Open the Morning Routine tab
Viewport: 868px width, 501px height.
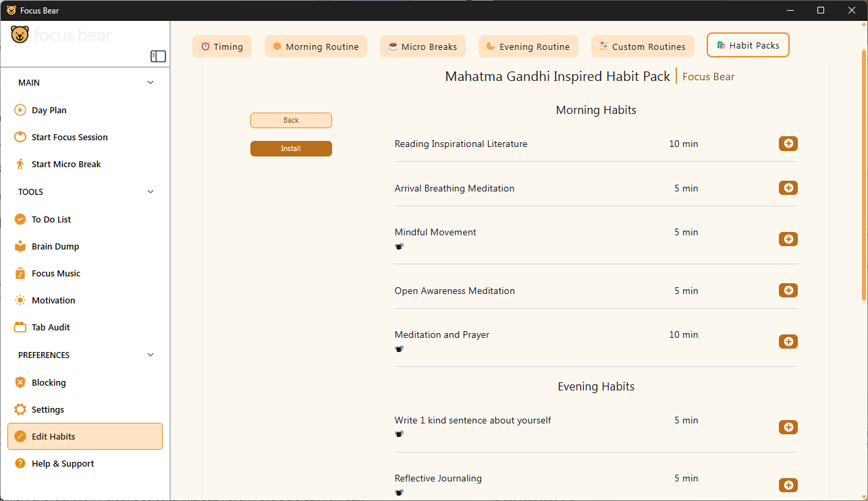pyautogui.click(x=316, y=47)
